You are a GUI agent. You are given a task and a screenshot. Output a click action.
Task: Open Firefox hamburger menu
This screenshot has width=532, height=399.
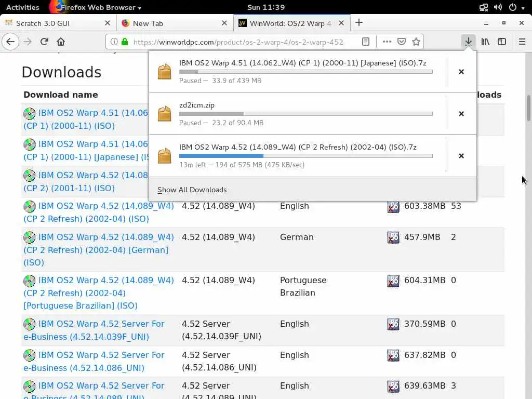522,42
